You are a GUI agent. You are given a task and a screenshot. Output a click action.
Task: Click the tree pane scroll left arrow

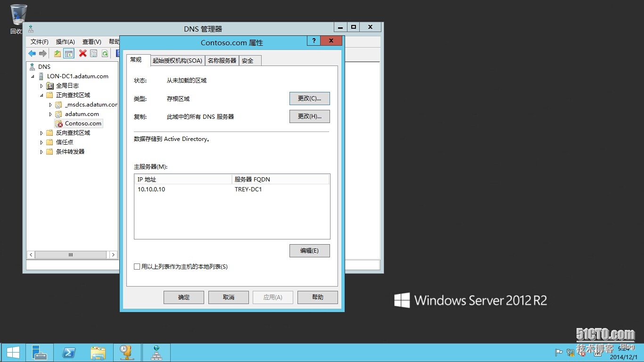[31, 255]
